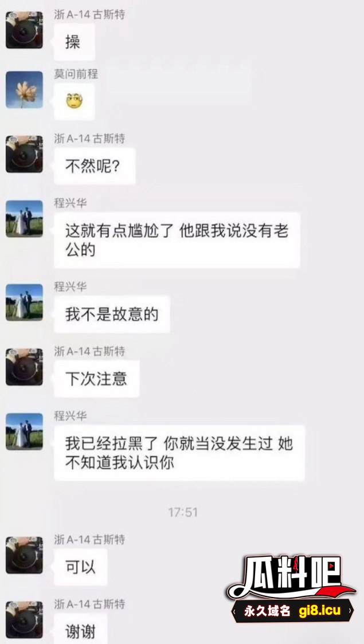Select the message 这就有点尴尬了 他跟我说没有老公的
The height and width of the screenshot is (644, 364).
point(177,240)
